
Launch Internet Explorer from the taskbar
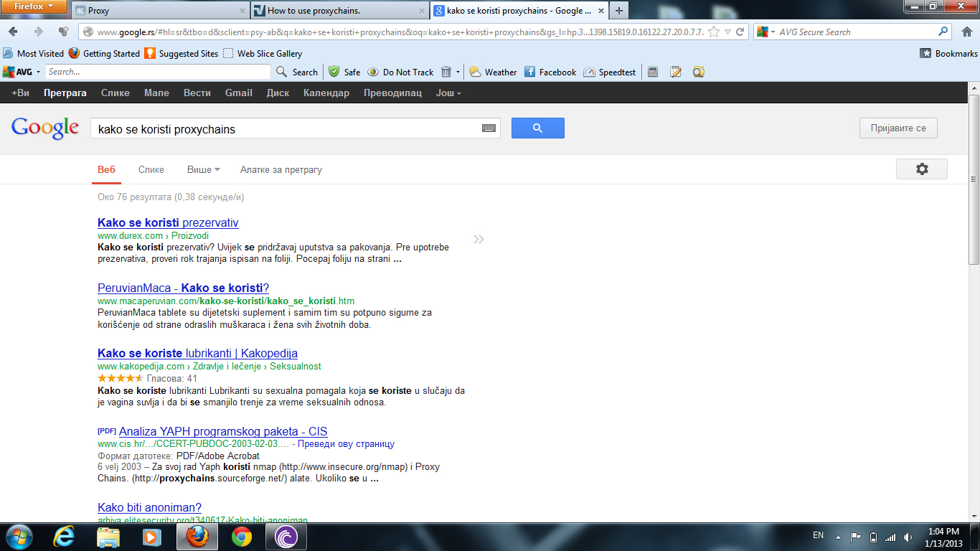pyautogui.click(x=65, y=537)
